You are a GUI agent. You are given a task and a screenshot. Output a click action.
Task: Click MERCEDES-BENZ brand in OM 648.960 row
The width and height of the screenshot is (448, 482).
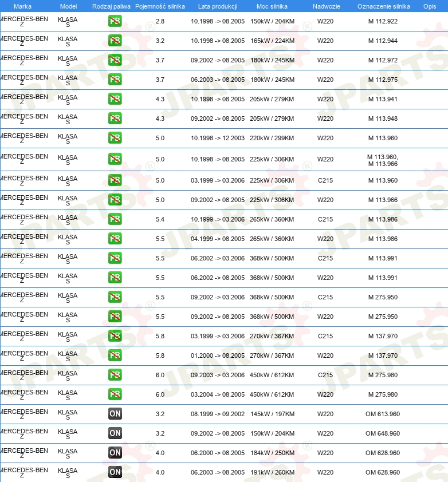[24, 434]
